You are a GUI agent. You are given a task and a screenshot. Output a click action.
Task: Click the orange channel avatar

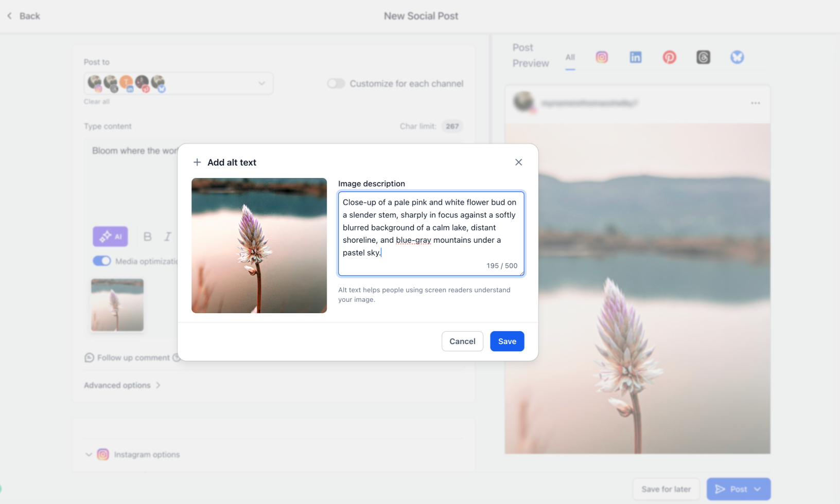click(127, 82)
